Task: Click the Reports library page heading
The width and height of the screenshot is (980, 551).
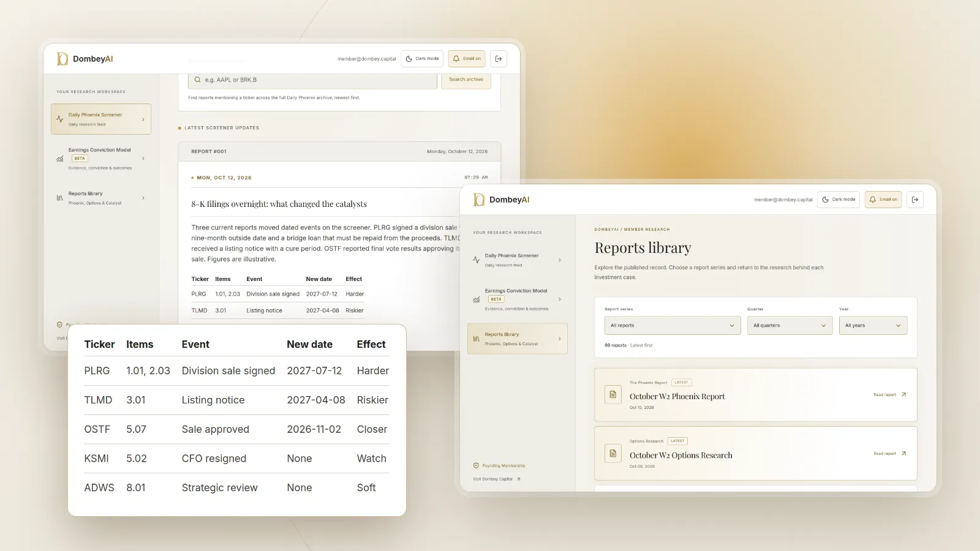Action: (643, 248)
